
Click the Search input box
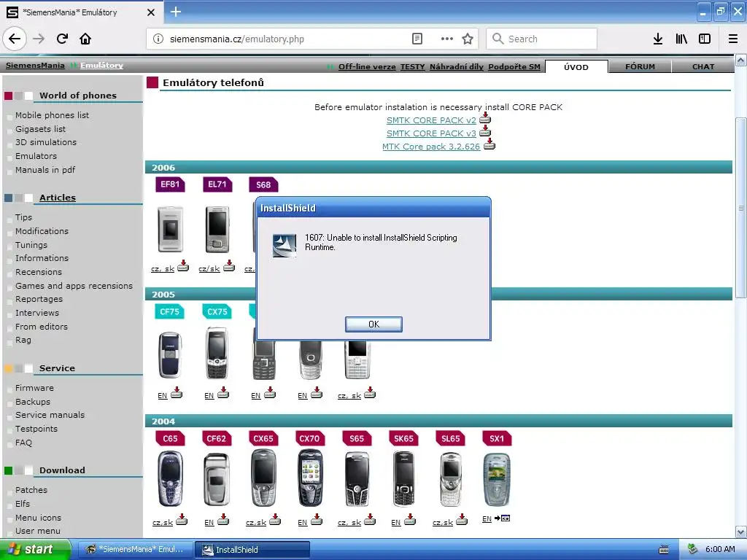pos(542,39)
